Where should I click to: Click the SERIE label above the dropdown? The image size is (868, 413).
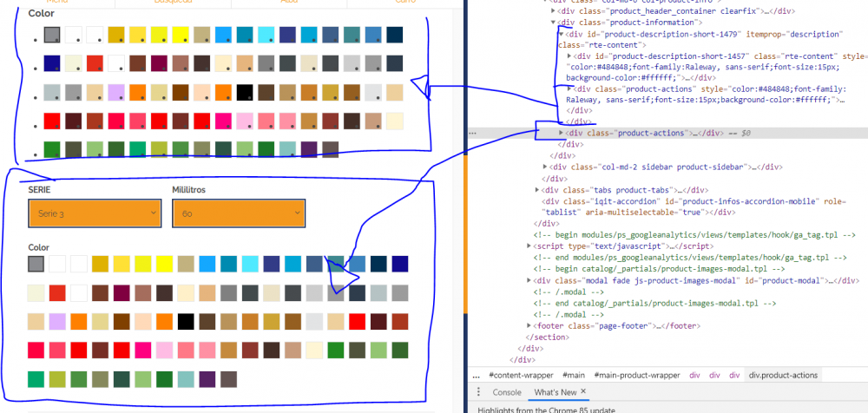point(39,190)
